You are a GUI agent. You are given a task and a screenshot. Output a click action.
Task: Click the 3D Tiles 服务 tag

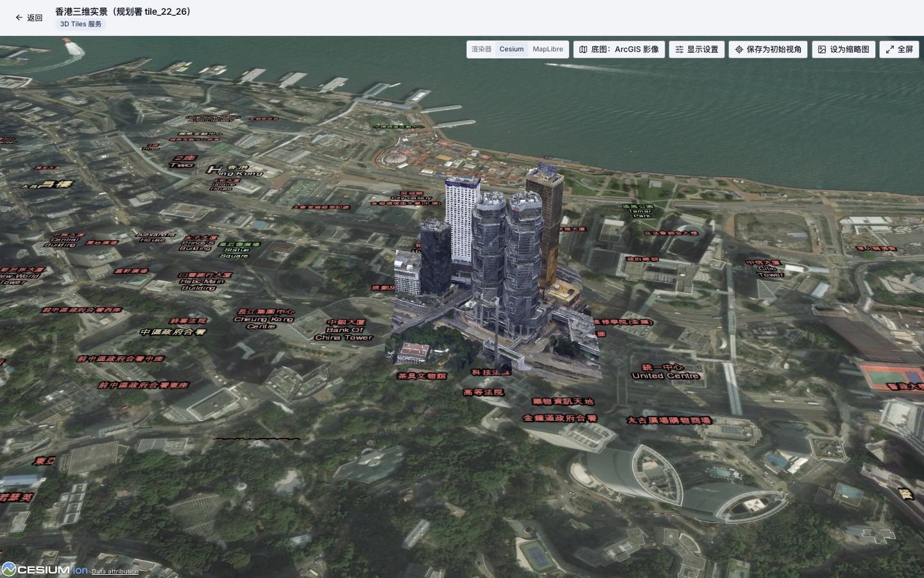[x=81, y=24]
